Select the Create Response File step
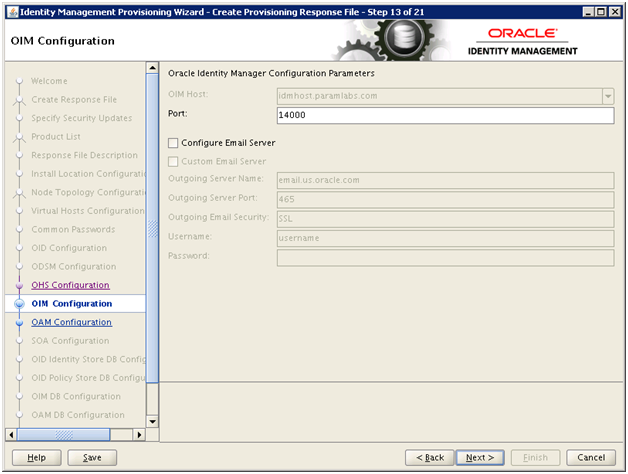 [x=74, y=99]
